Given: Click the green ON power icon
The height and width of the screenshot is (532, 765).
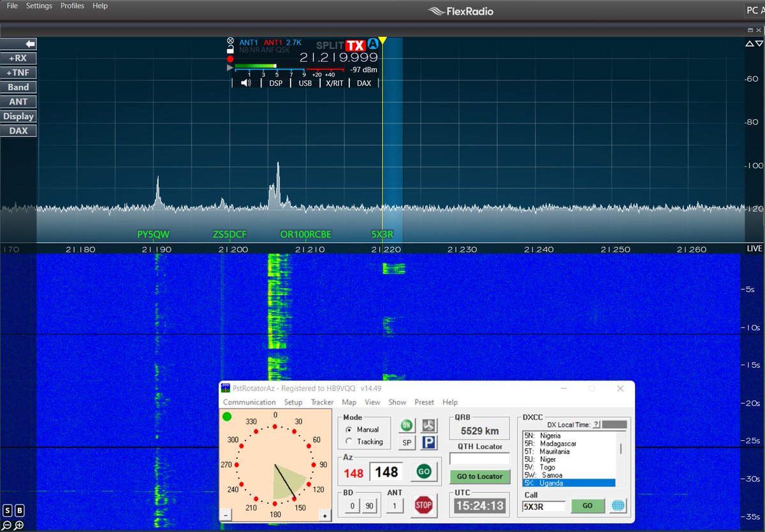Looking at the screenshot, I should [407, 426].
